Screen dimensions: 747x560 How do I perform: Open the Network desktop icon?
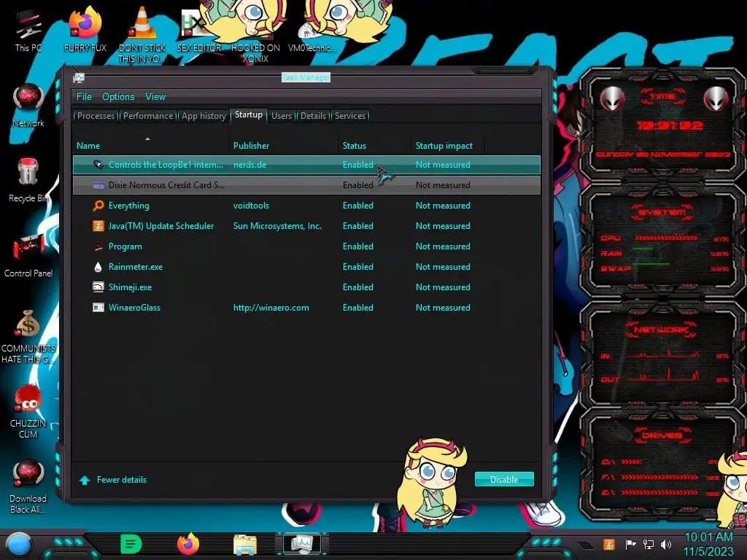tap(28, 106)
